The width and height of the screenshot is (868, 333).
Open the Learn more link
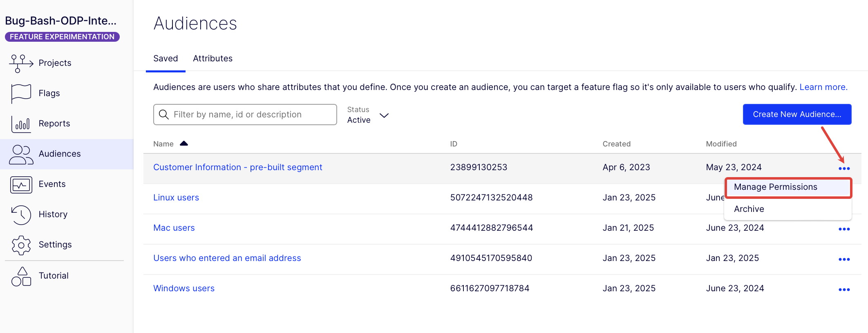823,87
